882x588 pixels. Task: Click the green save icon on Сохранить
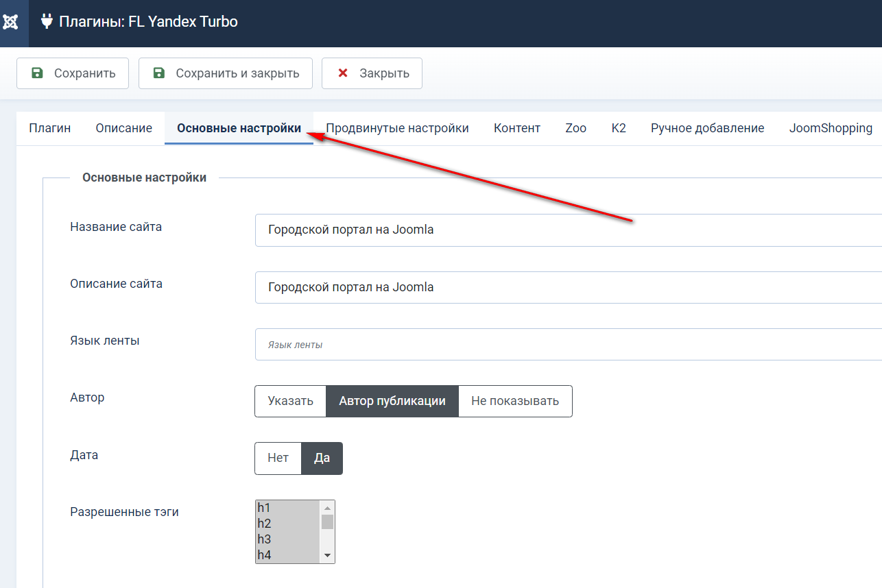38,73
